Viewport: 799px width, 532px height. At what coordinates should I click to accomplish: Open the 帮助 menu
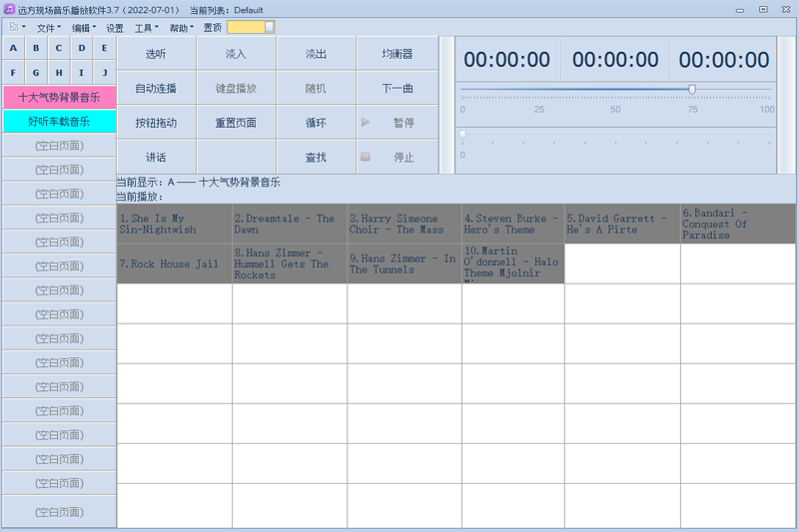click(x=181, y=28)
